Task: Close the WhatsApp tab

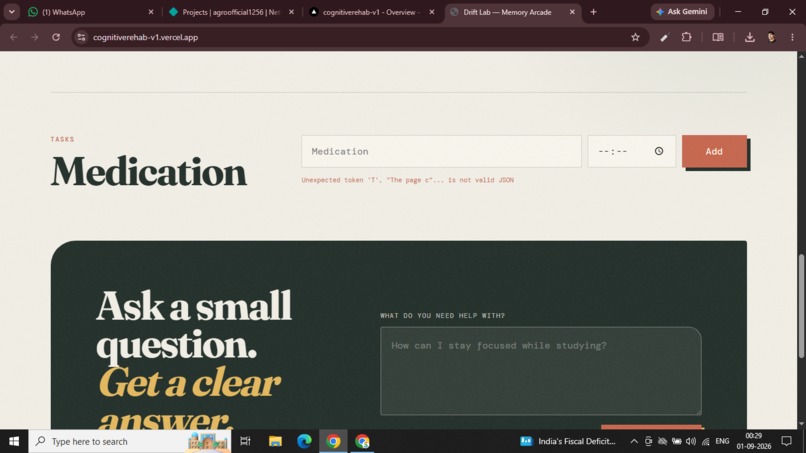Action: click(151, 12)
